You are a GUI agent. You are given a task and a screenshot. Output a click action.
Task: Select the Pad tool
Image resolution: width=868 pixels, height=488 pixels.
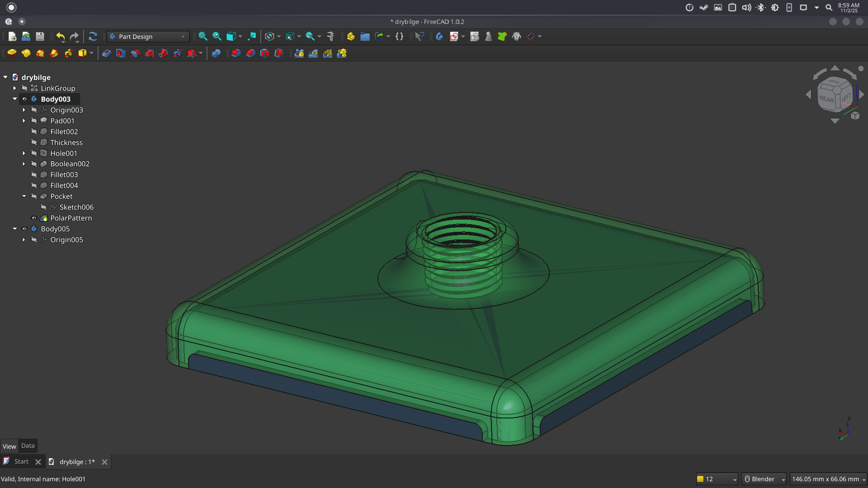12,53
